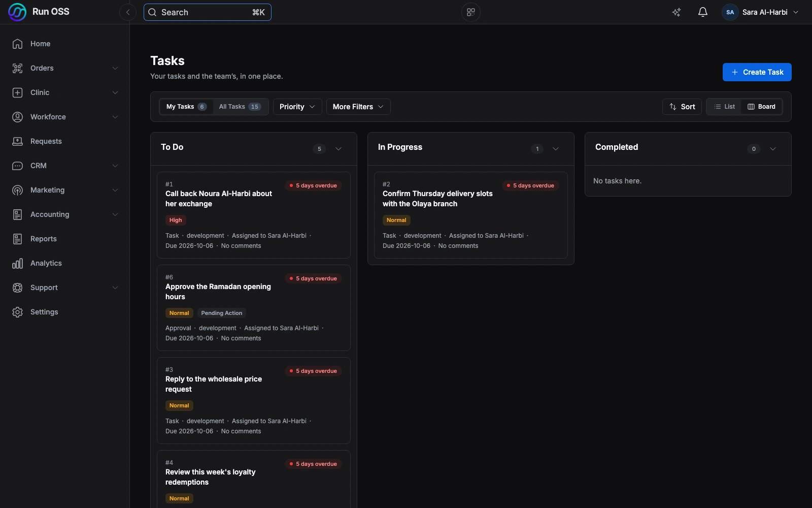Open the Priority filter dropdown
812x508 pixels.
click(x=297, y=107)
